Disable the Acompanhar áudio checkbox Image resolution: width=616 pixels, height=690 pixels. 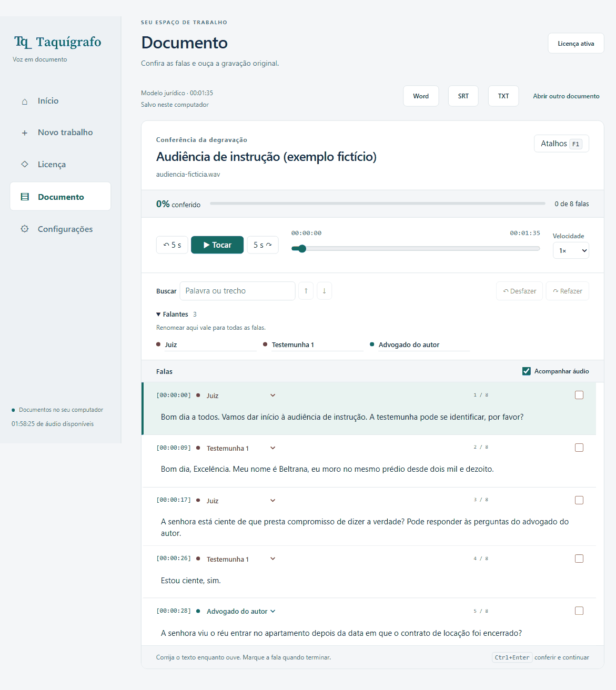(x=527, y=371)
